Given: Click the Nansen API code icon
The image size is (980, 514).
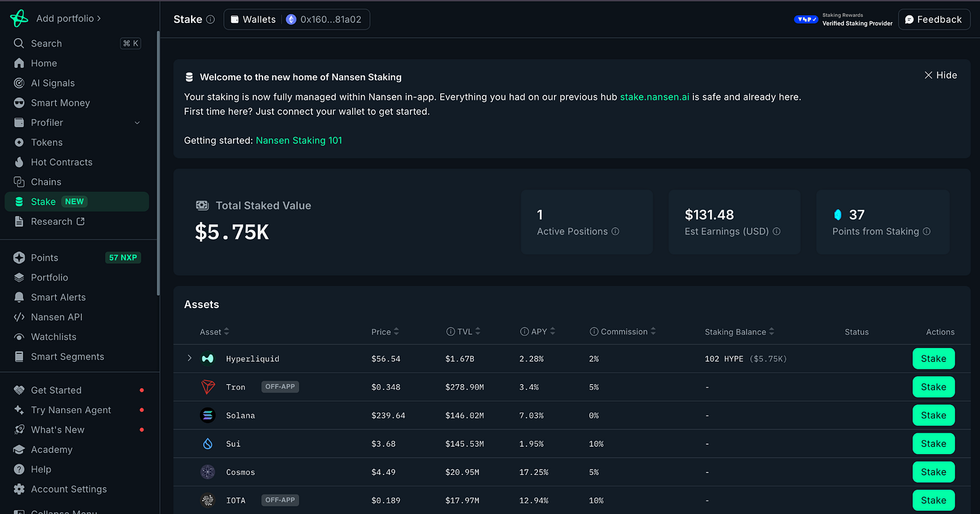Looking at the screenshot, I should click(19, 317).
